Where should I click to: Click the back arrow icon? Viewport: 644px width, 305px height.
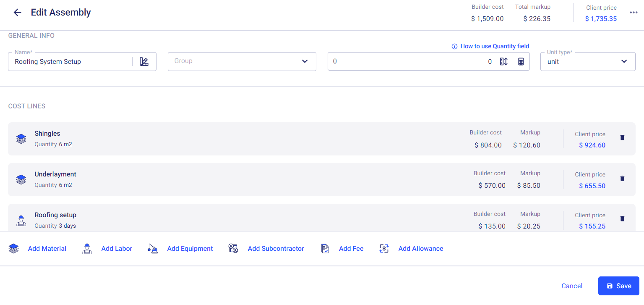point(17,13)
